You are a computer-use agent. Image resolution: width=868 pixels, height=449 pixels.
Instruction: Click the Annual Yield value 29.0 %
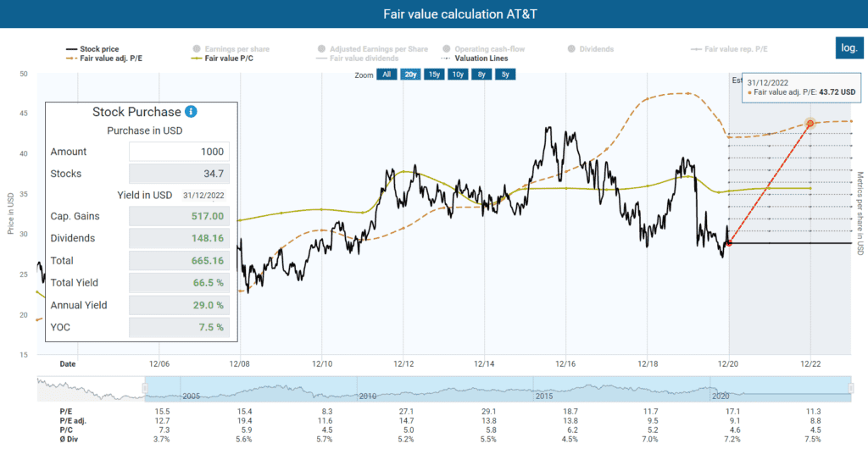click(179, 305)
